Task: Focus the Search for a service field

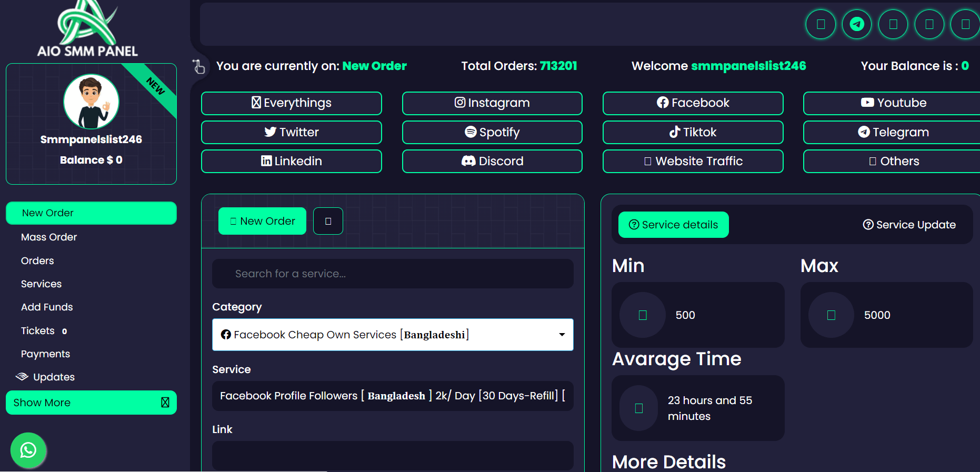Action: click(x=392, y=274)
